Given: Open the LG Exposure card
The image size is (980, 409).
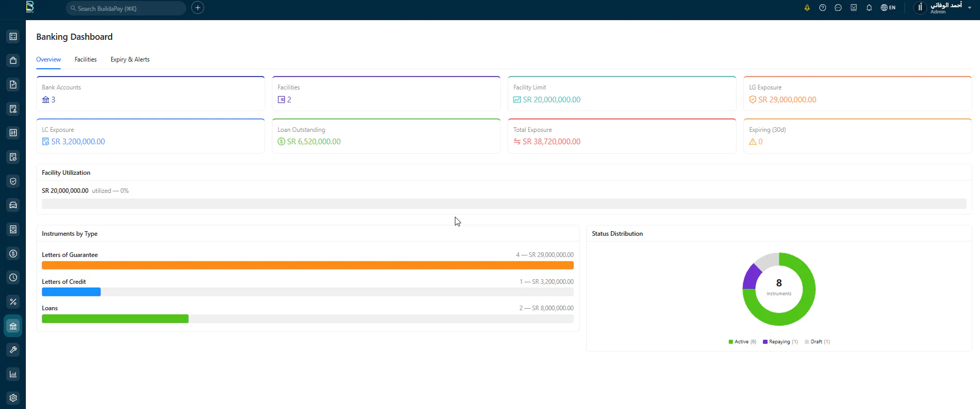Looking at the screenshot, I should tap(857, 94).
